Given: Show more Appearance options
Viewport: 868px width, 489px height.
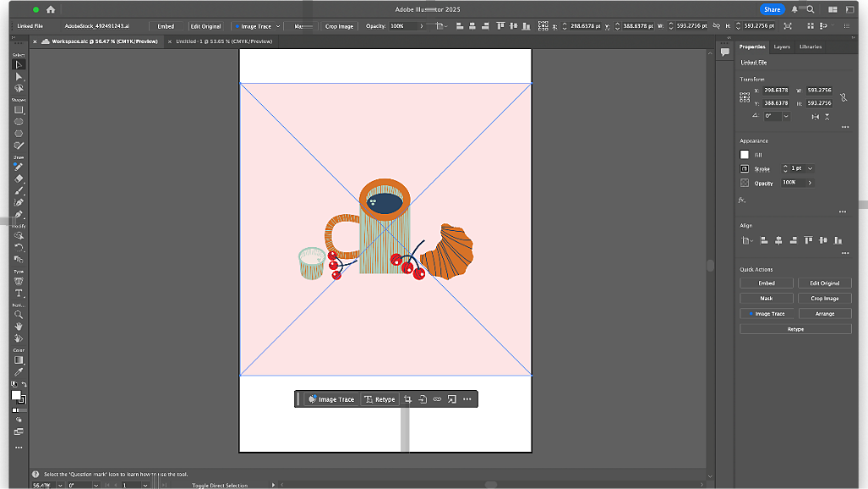Looking at the screenshot, I should pyautogui.click(x=843, y=212).
